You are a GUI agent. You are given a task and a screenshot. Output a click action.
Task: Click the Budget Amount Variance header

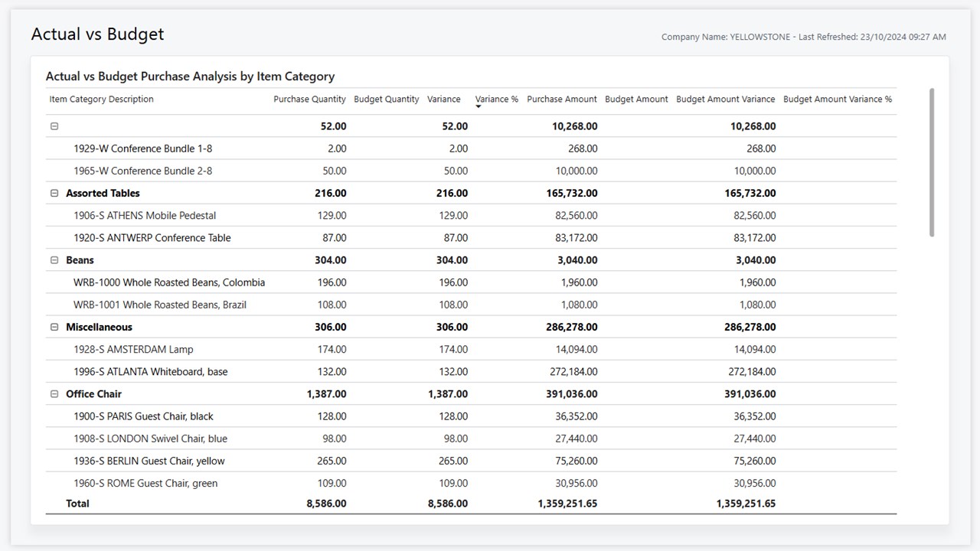click(725, 99)
